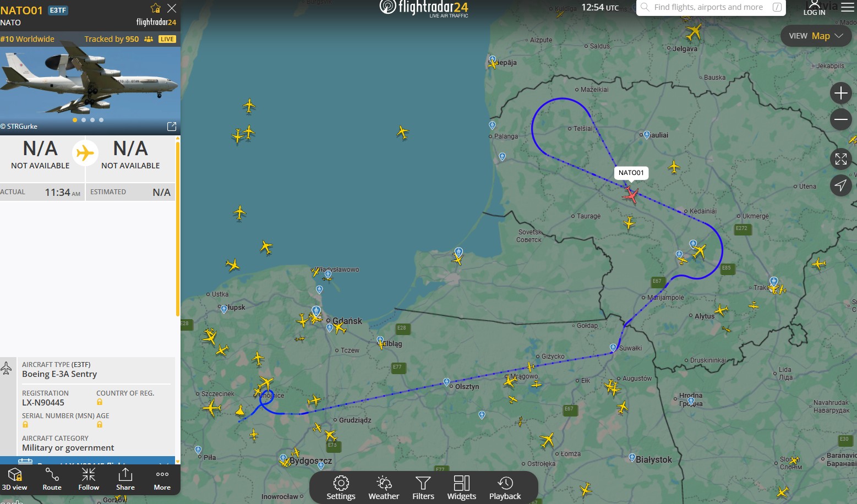The width and height of the screenshot is (857, 504).
Task: Open map Settings
Action: (341, 487)
